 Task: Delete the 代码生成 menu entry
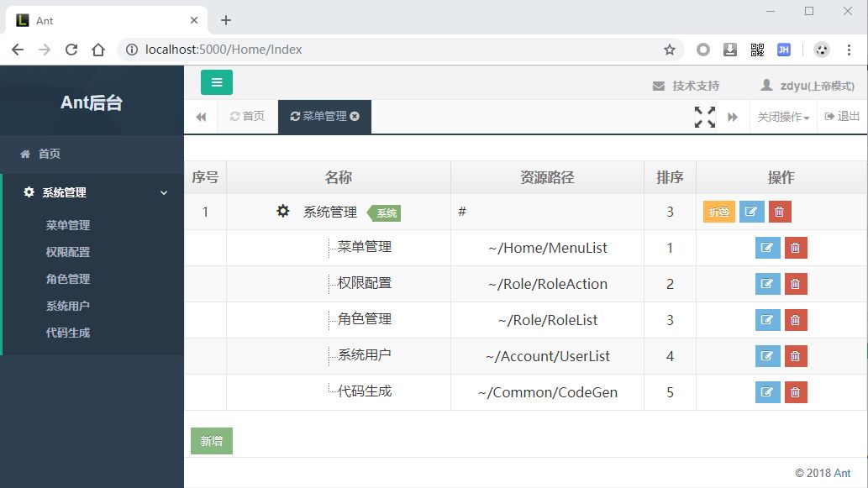click(795, 392)
